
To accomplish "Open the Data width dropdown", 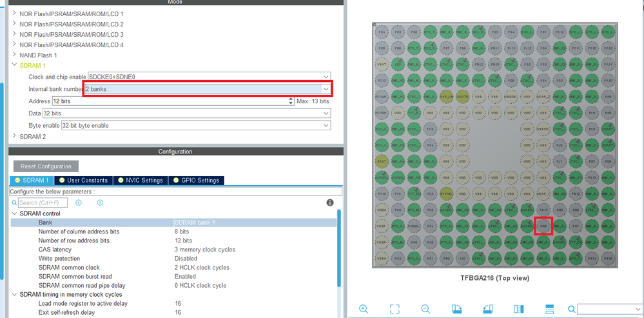I will coord(187,113).
